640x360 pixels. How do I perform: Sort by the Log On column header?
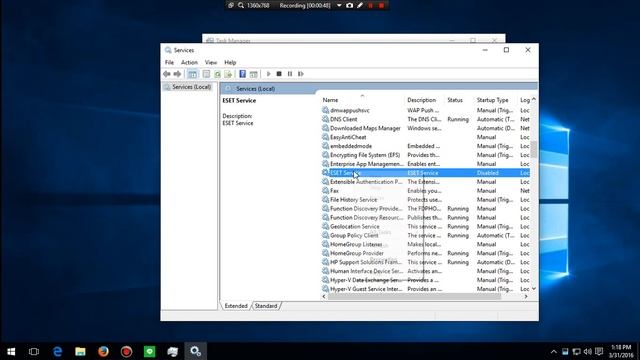tap(524, 100)
